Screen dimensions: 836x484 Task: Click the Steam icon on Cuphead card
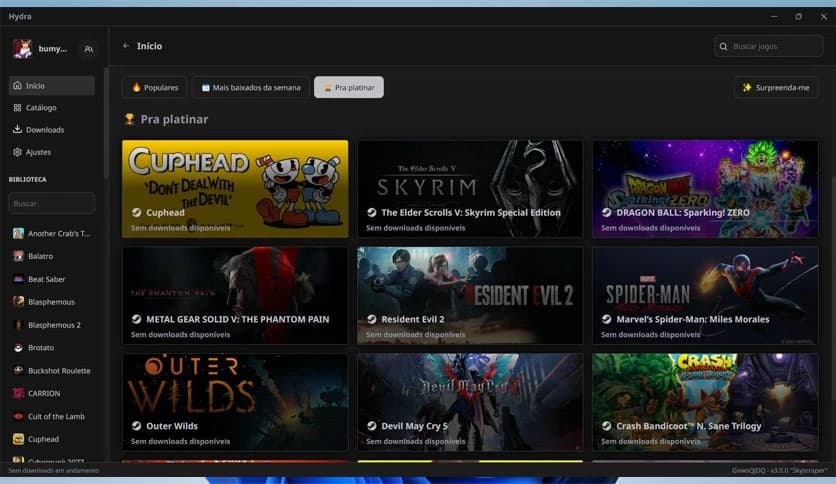tap(136, 212)
